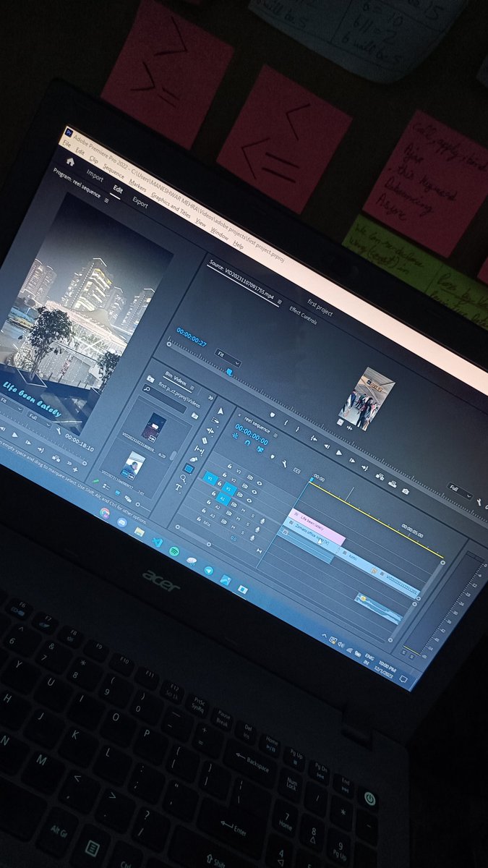The width and height of the screenshot is (488, 868).
Task: Open Chrome from the taskbar
Action: coord(105,512)
